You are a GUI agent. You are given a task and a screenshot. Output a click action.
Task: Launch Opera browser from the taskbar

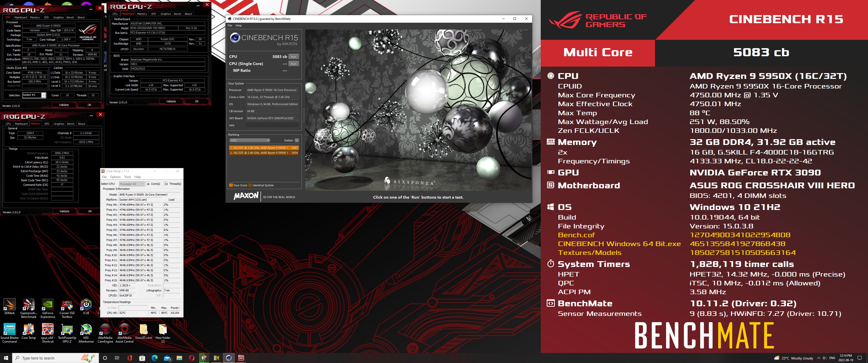[x=192, y=358]
